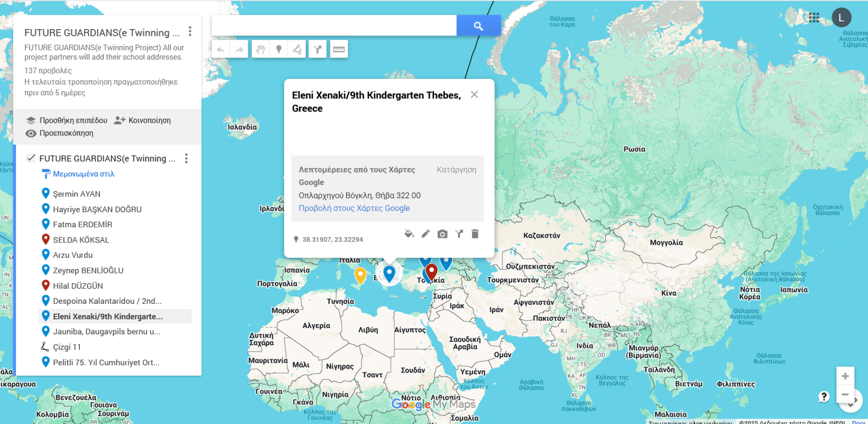
Task: Click the edit pencil icon in popup
Action: pyautogui.click(x=426, y=234)
